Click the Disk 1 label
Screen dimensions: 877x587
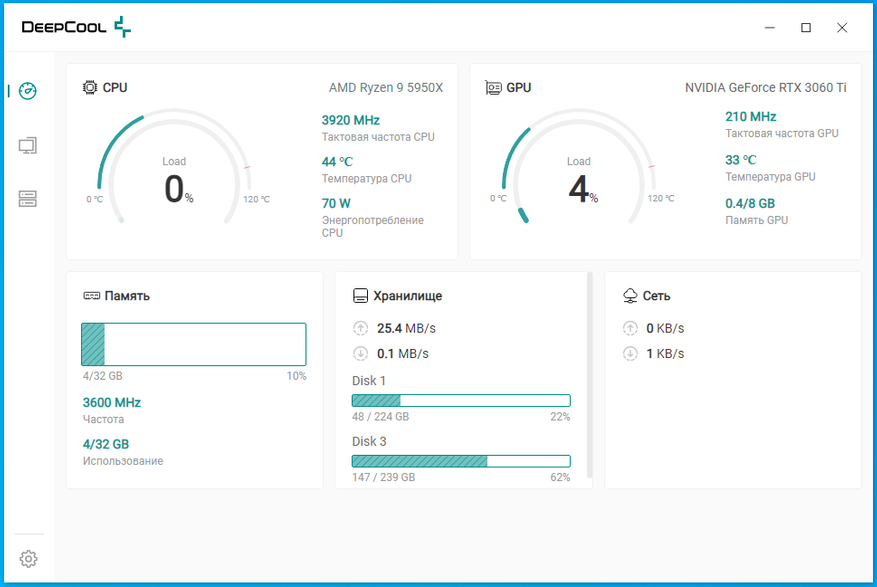(369, 381)
